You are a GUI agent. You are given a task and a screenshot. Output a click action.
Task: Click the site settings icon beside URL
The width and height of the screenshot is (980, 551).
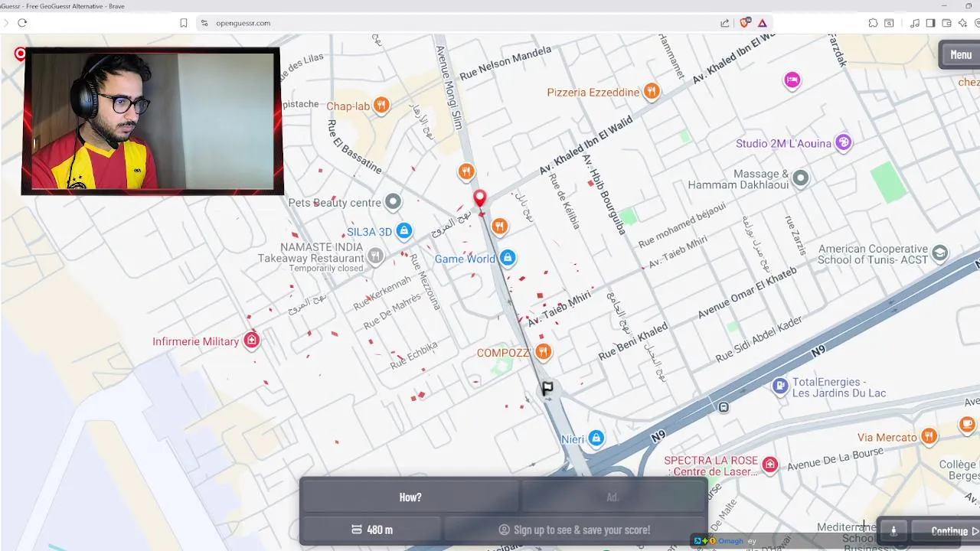pos(204,23)
